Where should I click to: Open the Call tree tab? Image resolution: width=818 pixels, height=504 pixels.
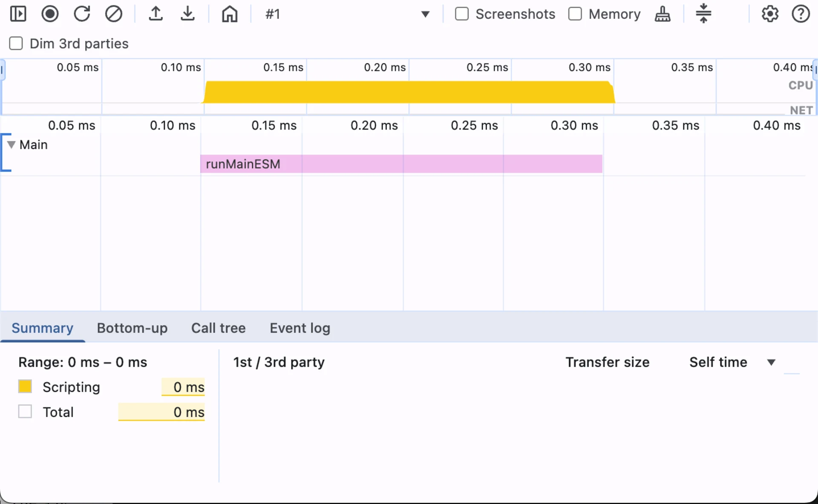[218, 328]
